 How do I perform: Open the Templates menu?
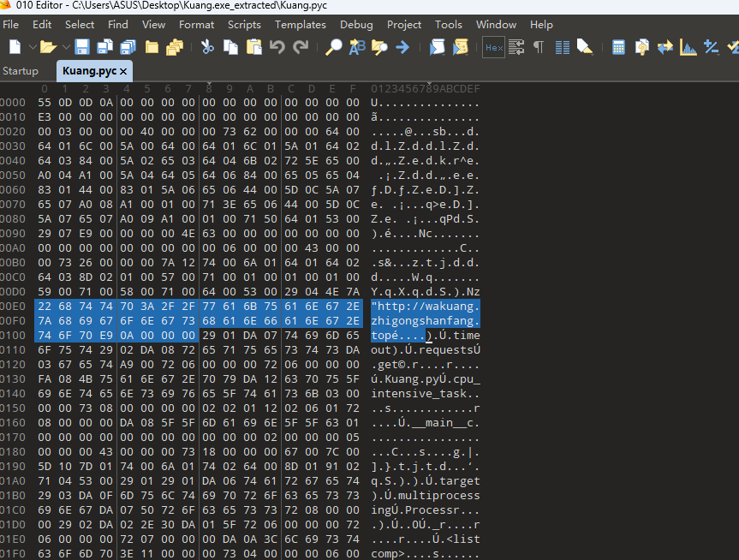(x=300, y=25)
